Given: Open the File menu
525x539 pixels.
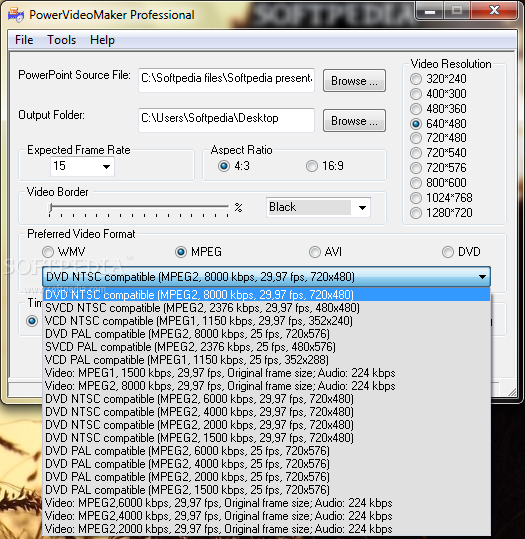Looking at the screenshot, I should [24, 40].
